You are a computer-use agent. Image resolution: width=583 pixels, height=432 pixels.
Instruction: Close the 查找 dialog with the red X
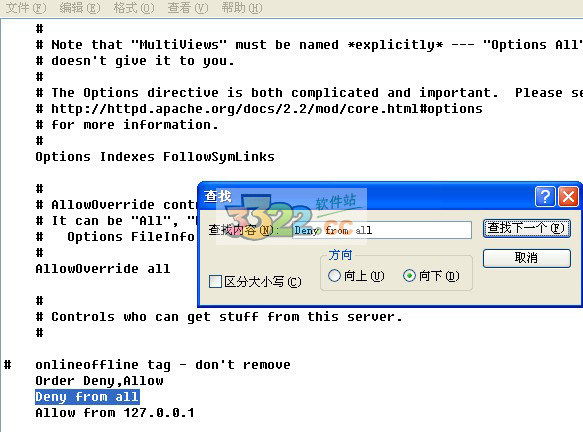pos(568,196)
